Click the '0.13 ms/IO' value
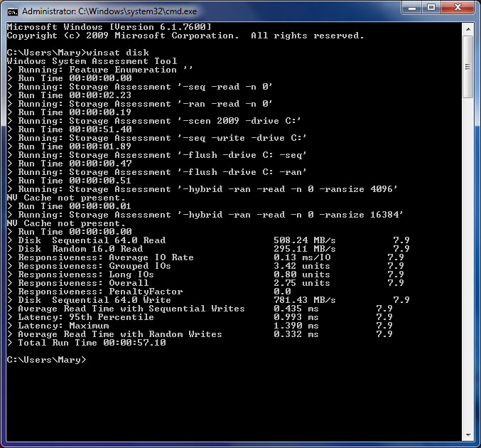This screenshot has width=481, height=448. coord(302,257)
